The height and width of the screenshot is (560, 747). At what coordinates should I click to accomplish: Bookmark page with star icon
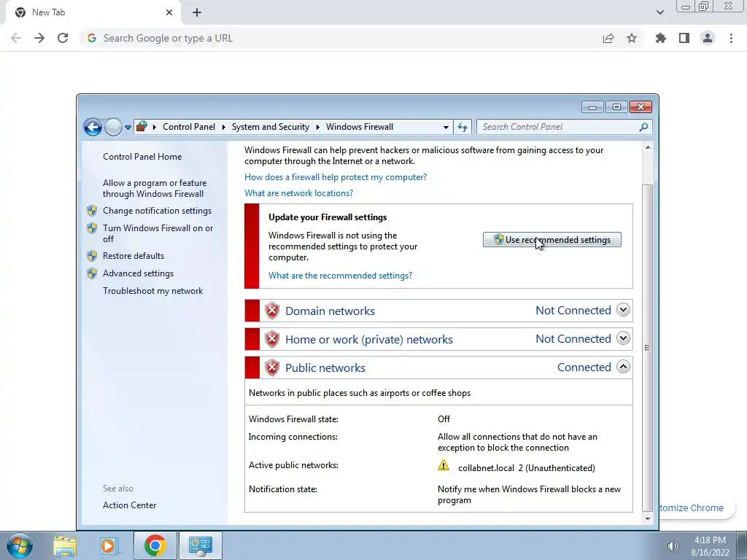[x=632, y=38]
